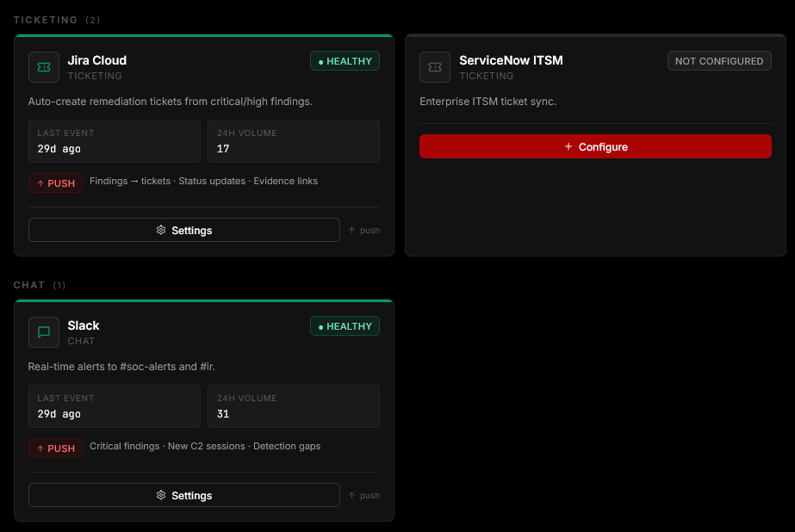The width and height of the screenshot is (795, 532).
Task: Configure the ServiceNow ITSM integration
Action: 595,146
